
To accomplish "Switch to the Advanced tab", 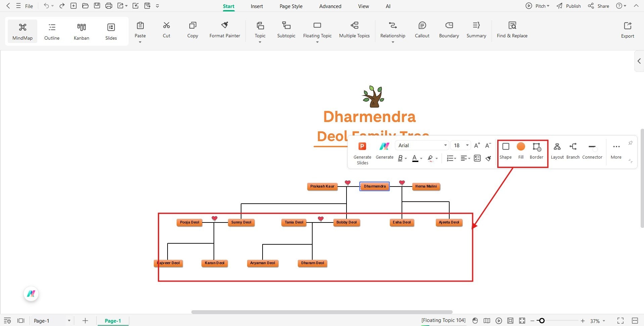I will (330, 6).
